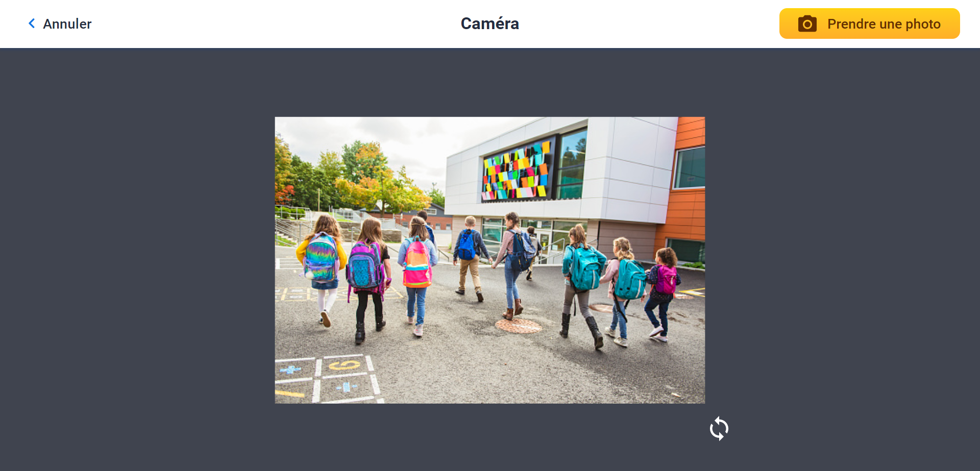Tap the switch camera rotate icon
This screenshot has height=471, width=980.
pyautogui.click(x=719, y=428)
